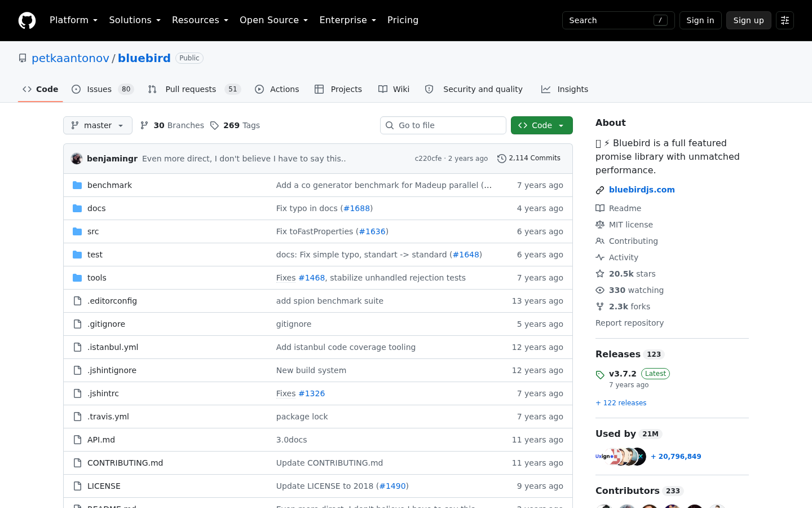Click the fork icon beside 2.3k forks
Viewport: 812px width, 508px height.
600,306
